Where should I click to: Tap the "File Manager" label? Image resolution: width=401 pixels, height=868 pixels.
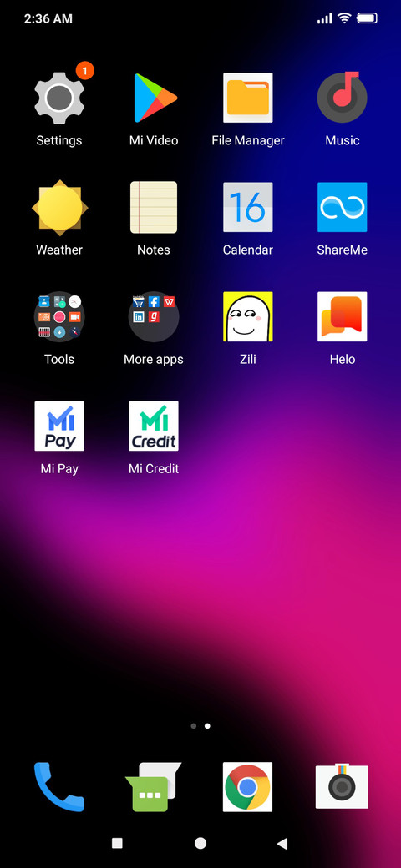coord(247,140)
